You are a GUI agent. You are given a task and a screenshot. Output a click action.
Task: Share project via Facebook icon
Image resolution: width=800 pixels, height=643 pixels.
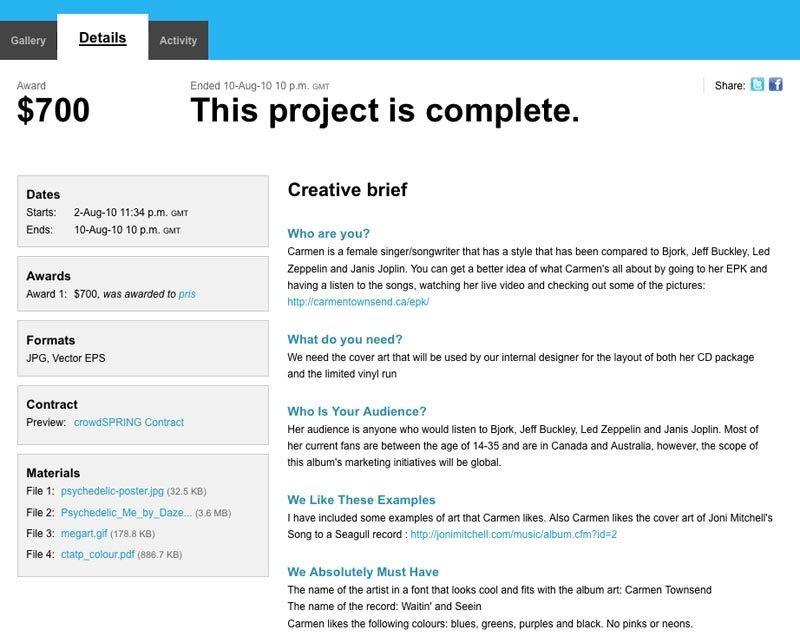[x=775, y=85]
